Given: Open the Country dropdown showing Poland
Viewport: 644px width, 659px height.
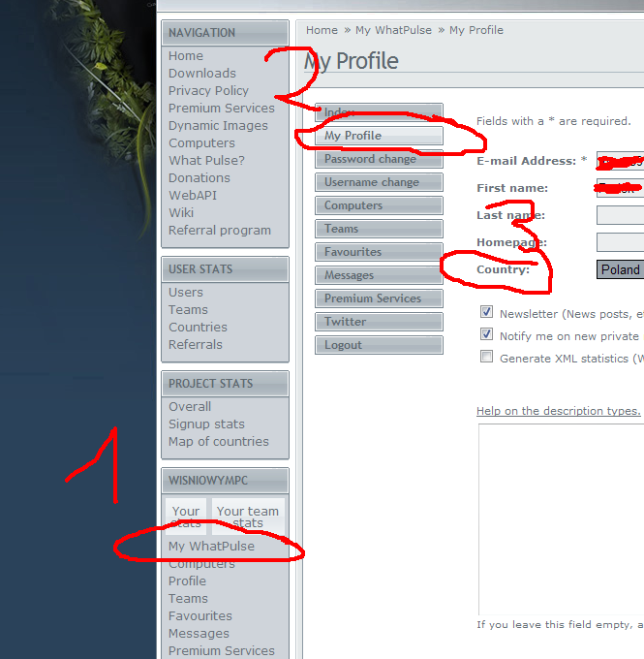Looking at the screenshot, I should pyautogui.click(x=620, y=269).
